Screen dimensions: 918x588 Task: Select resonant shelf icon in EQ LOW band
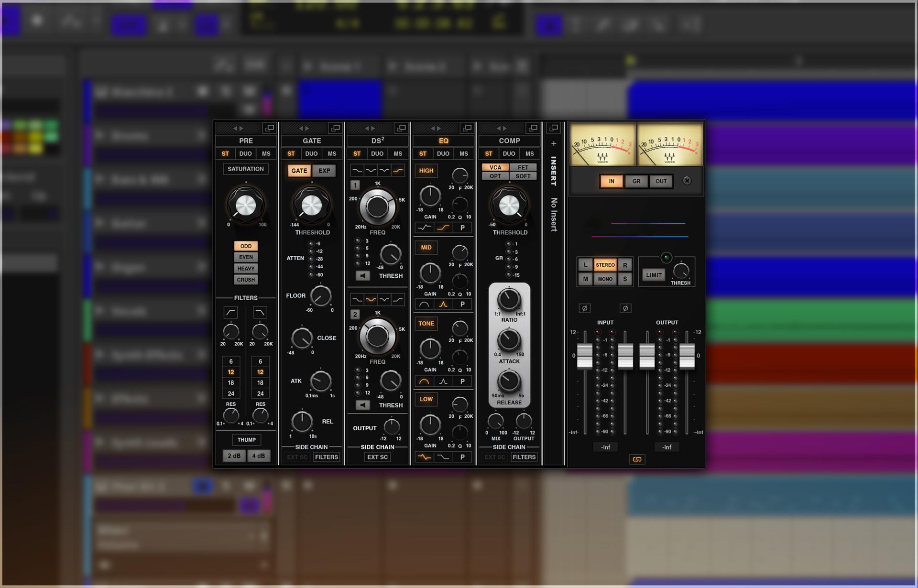(424, 457)
